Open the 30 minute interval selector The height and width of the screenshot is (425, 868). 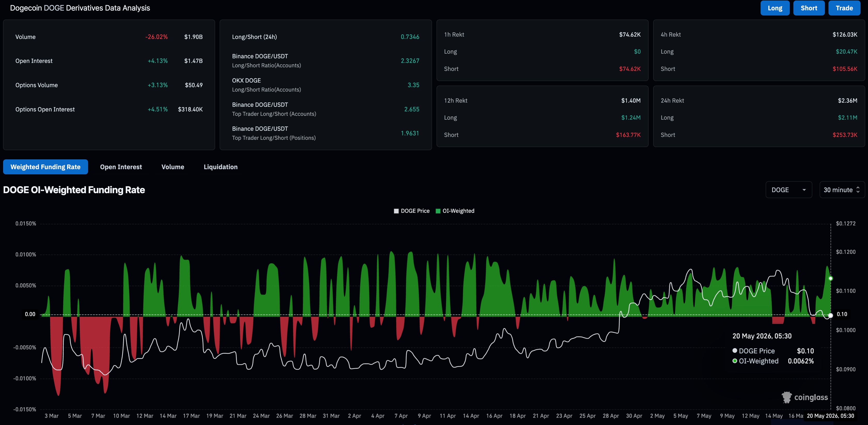tap(842, 190)
